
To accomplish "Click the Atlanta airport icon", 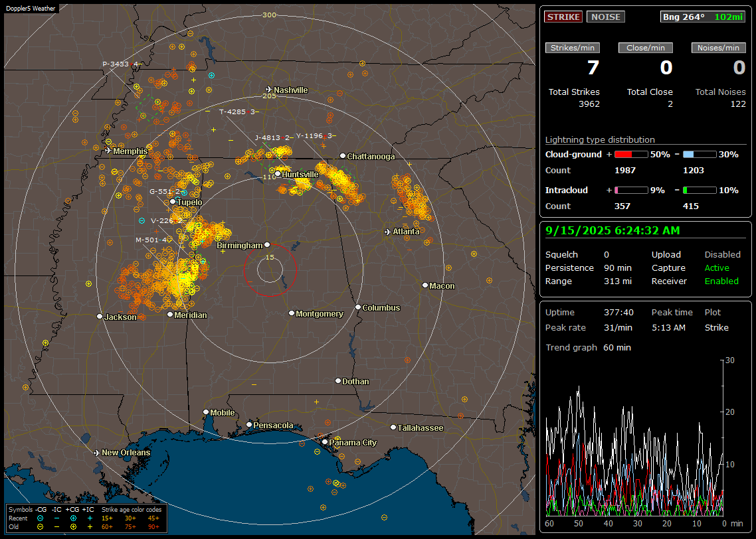I will pyautogui.click(x=388, y=232).
